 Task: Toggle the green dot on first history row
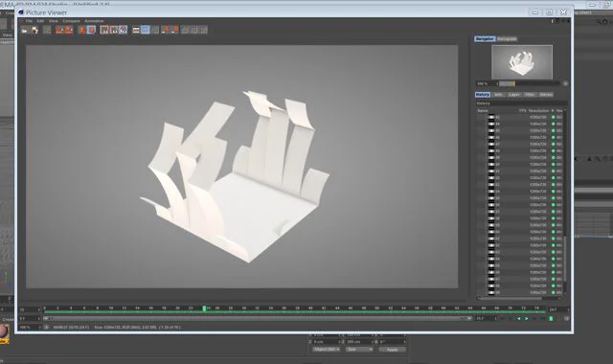[x=554, y=117]
